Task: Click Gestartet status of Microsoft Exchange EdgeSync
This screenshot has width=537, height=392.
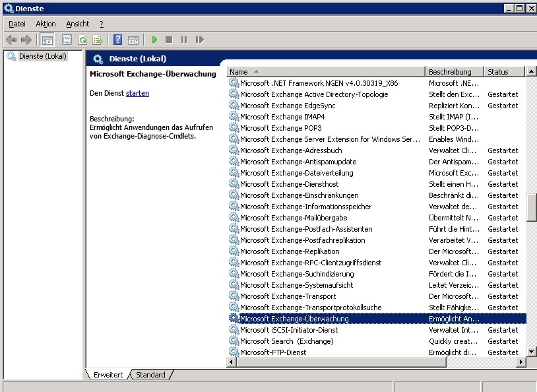Action: [503, 106]
